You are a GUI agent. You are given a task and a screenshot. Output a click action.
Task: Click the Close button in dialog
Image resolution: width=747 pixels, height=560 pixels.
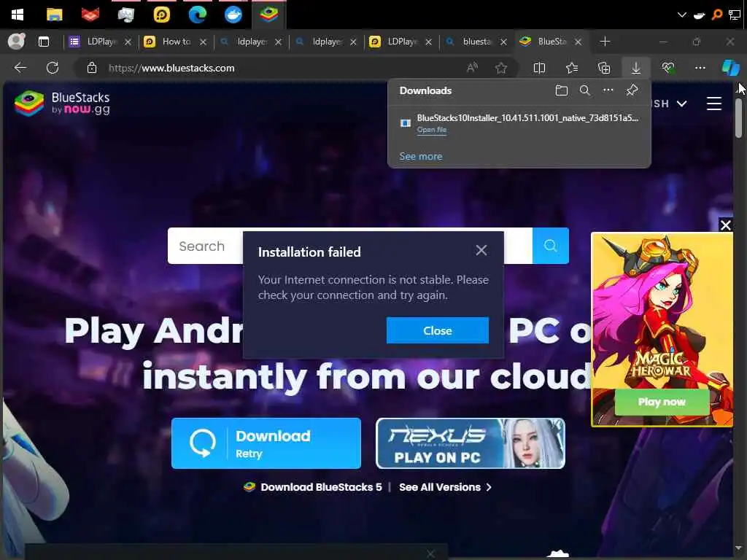point(438,330)
